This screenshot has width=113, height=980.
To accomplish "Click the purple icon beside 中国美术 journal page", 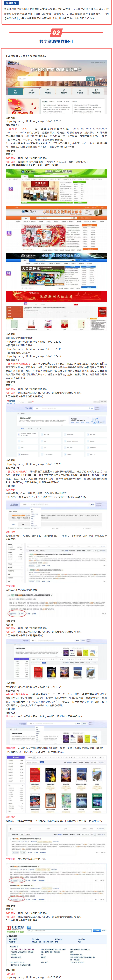I will click(x=10, y=189).
